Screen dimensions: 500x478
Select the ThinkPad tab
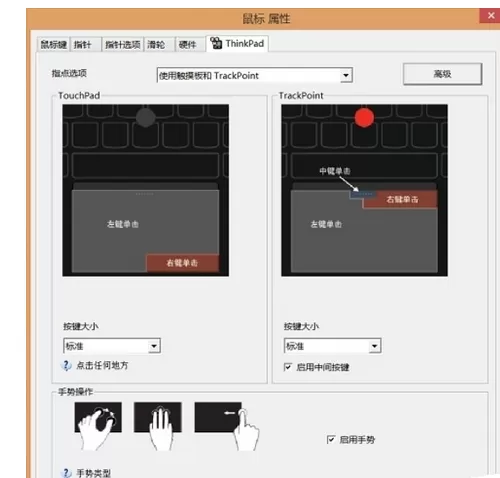coord(237,44)
